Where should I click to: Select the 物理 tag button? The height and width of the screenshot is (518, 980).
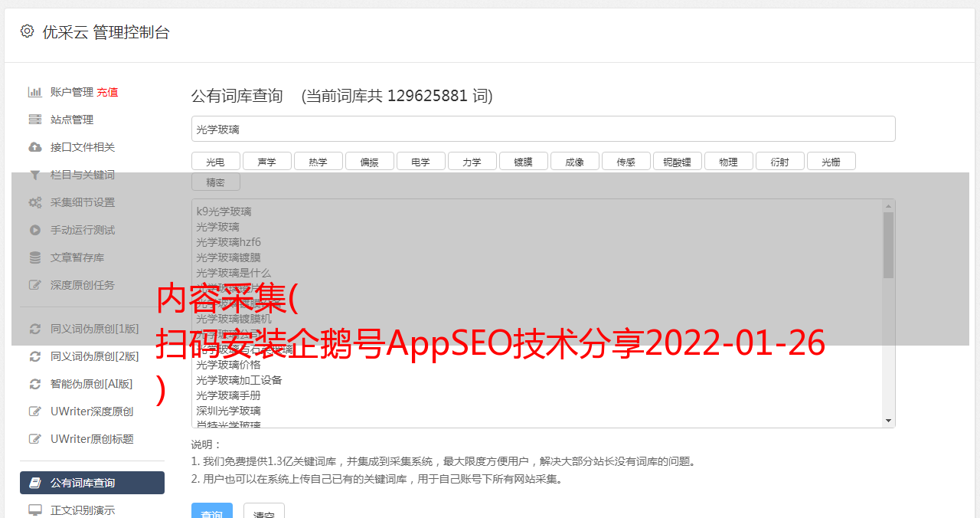pyautogui.click(x=728, y=161)
